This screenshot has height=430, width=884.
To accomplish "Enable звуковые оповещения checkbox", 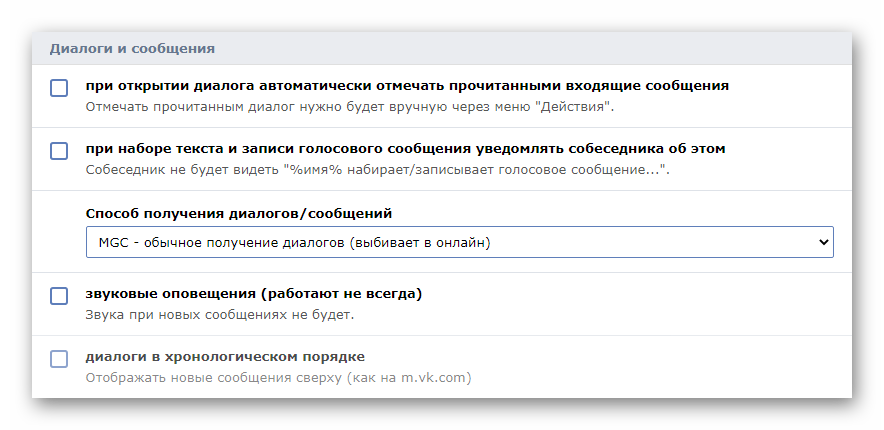I will point(59,296).
